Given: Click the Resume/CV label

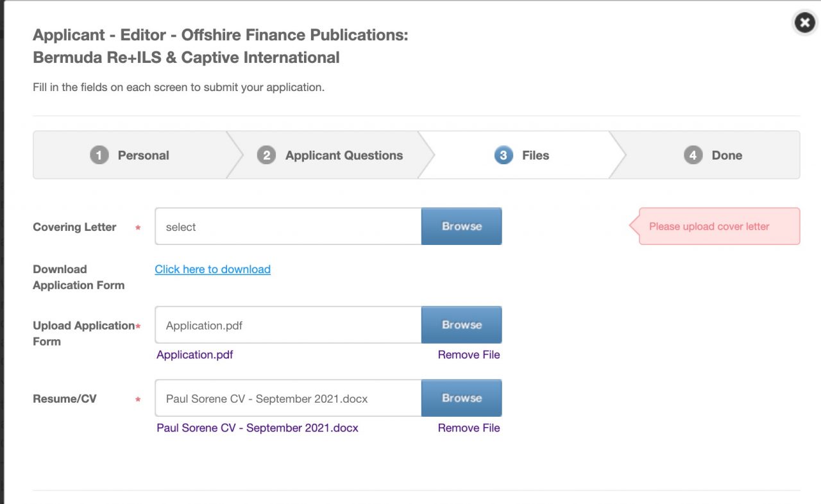Looking at the screenshot, I should tap(65, 399).
